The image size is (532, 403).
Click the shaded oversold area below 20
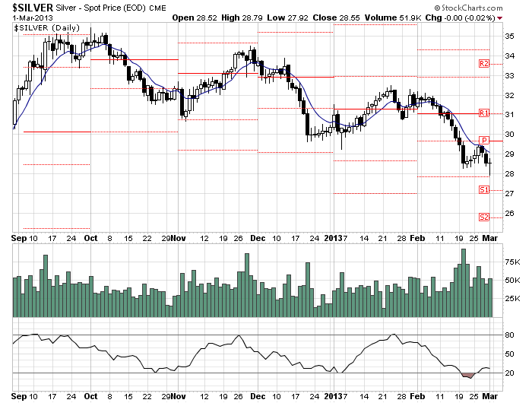click(468, 375)
